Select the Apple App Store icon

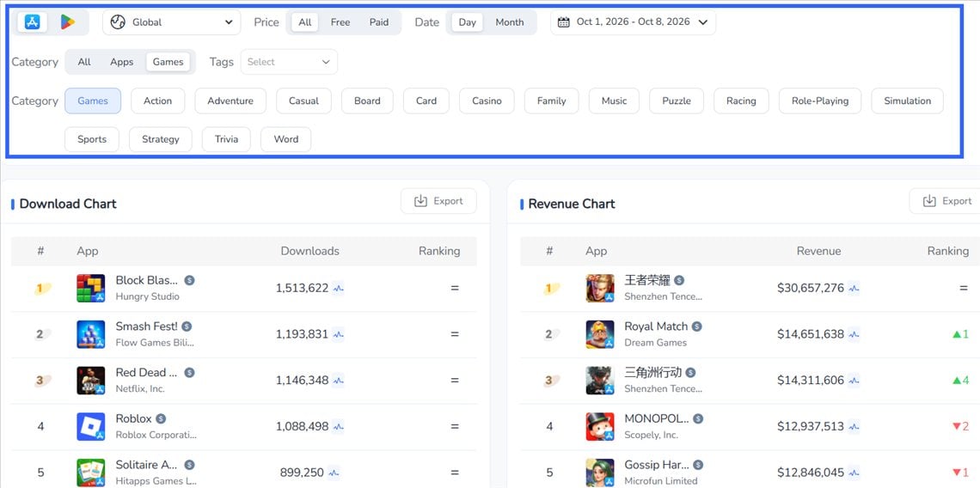point(33,21)
